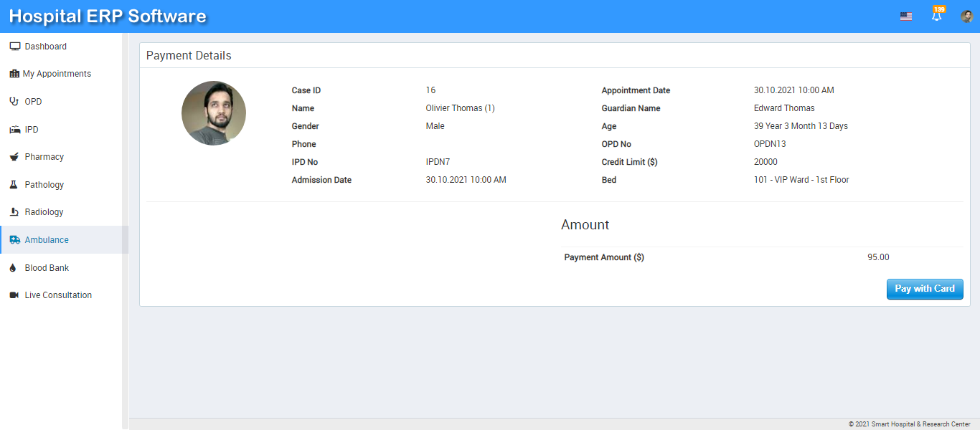Open the notifications bell
This screenshot has width=980, height=430.
936,16
